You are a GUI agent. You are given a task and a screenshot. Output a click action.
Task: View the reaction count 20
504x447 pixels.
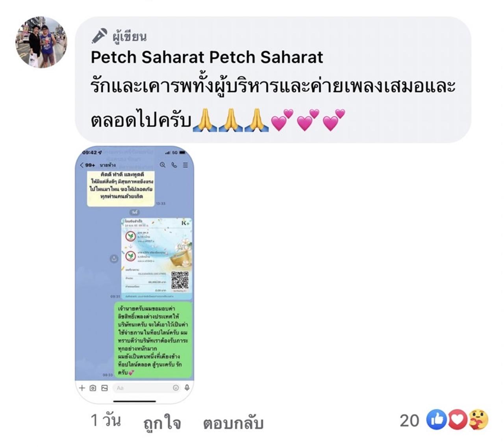[x=409, y=421]
